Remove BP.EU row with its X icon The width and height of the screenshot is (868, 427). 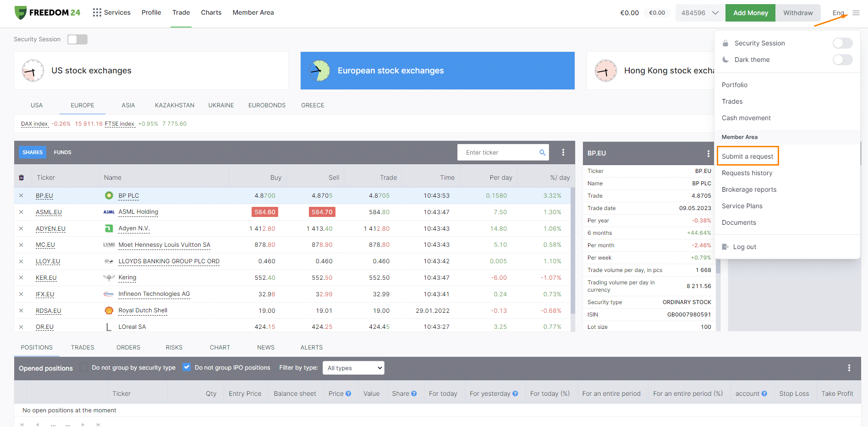click(x=21, y=195)
